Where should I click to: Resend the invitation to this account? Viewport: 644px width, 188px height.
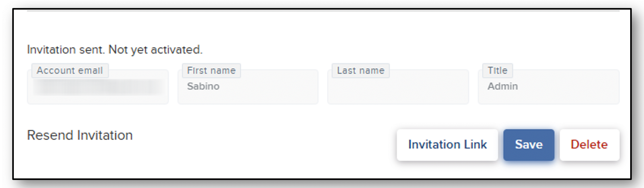tap(80, 135)
